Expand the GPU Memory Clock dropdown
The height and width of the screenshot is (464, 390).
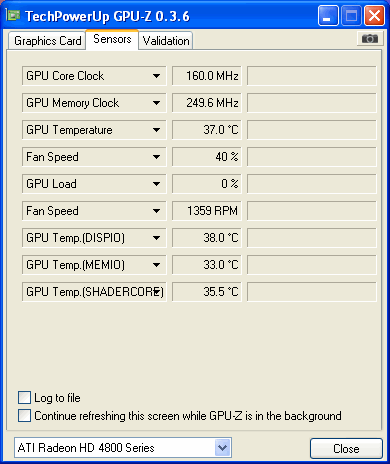[x=156, y=103]
